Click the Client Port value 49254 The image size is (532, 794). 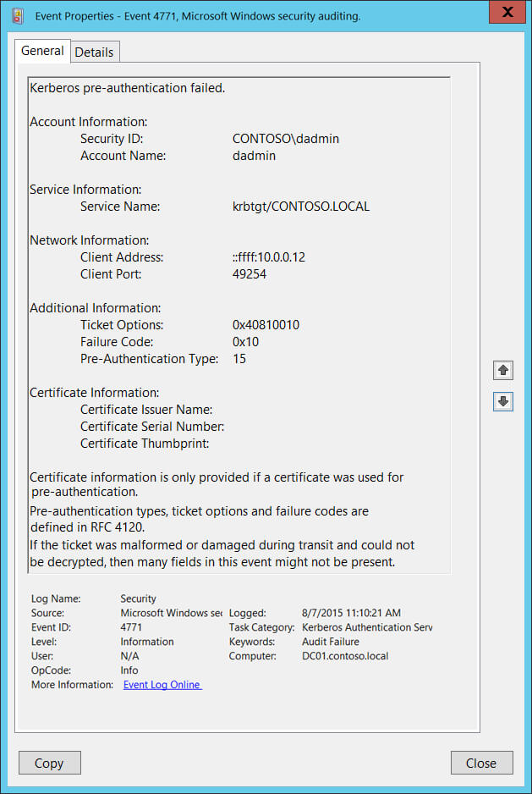[250, 274]
